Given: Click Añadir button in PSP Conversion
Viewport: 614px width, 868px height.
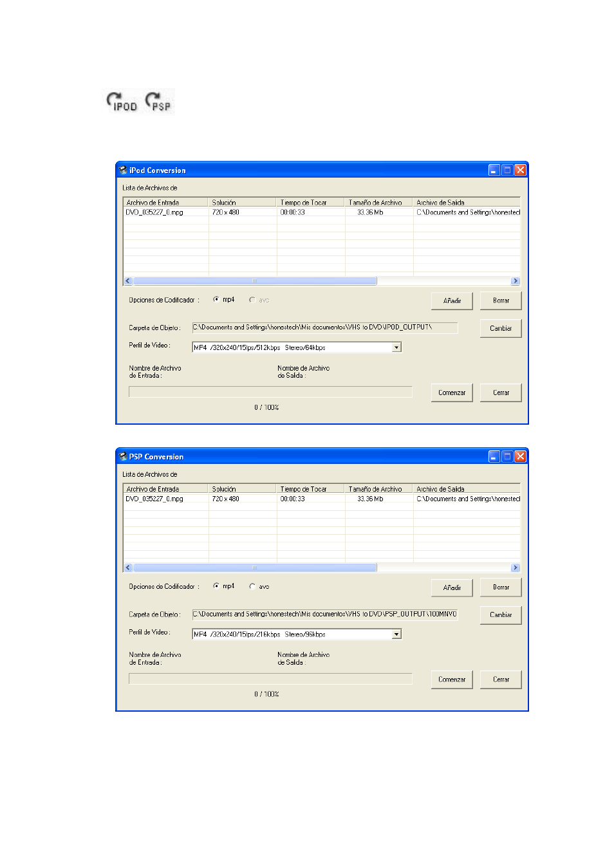Looking at the screenshot, I should pos(452,587).
